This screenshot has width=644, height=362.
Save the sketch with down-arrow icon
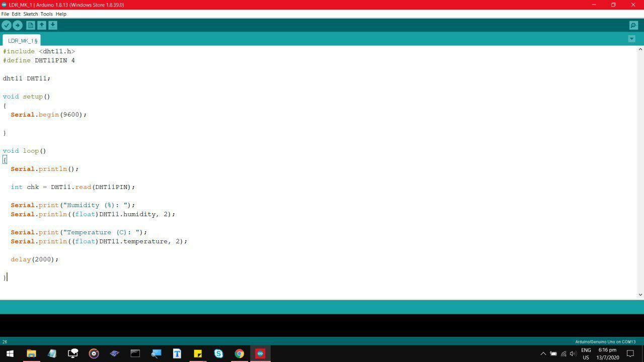(52, 25)
